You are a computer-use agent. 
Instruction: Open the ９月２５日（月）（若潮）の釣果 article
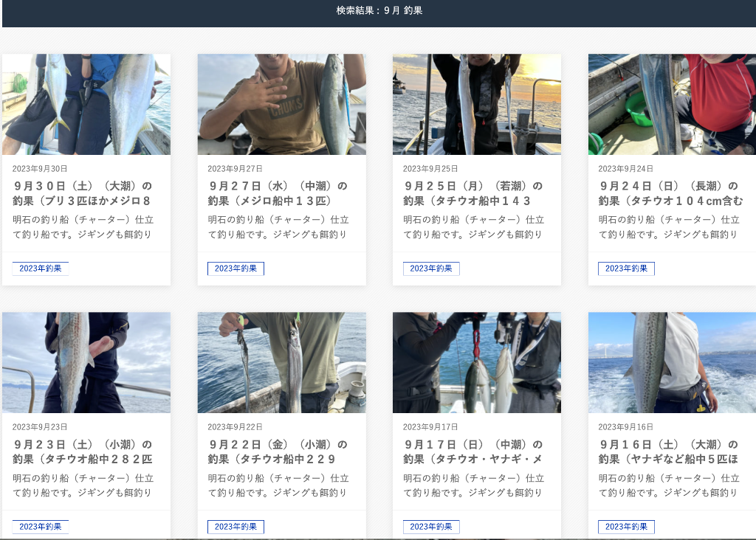point(472,193)
